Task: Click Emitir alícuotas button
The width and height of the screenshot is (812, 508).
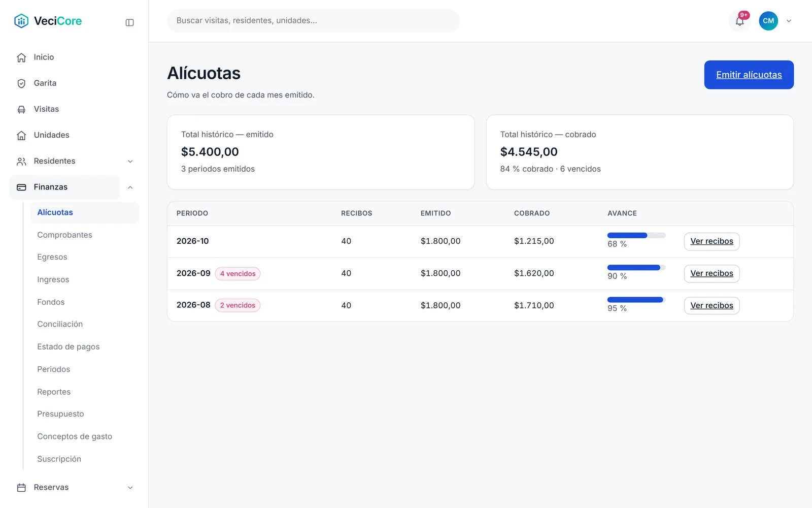Action: point(749,75)
